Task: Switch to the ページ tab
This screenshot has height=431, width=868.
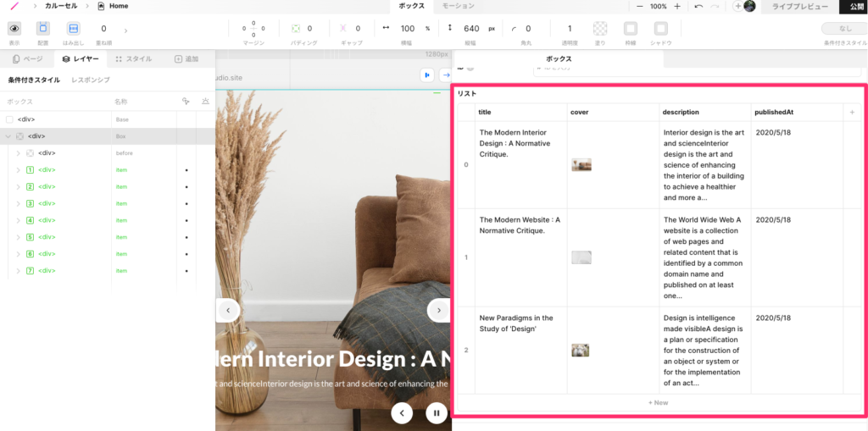Action: click(x=28, y=58)
